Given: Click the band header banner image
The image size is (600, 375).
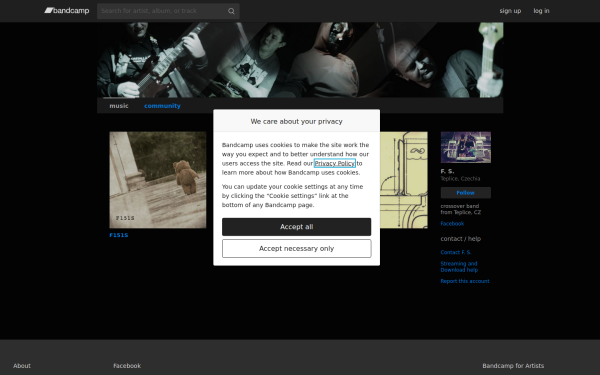Looking at the screenshot, I should pyautogui.click(x=300, y=60).
